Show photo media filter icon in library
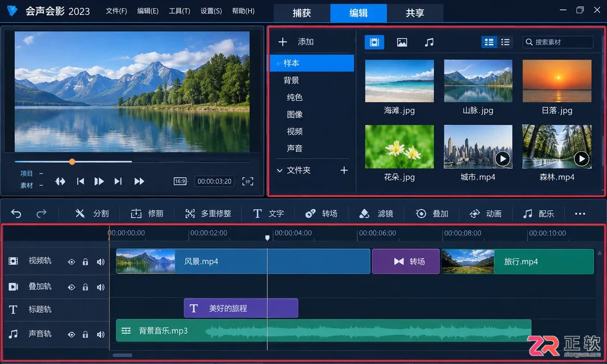 point(402,42)
